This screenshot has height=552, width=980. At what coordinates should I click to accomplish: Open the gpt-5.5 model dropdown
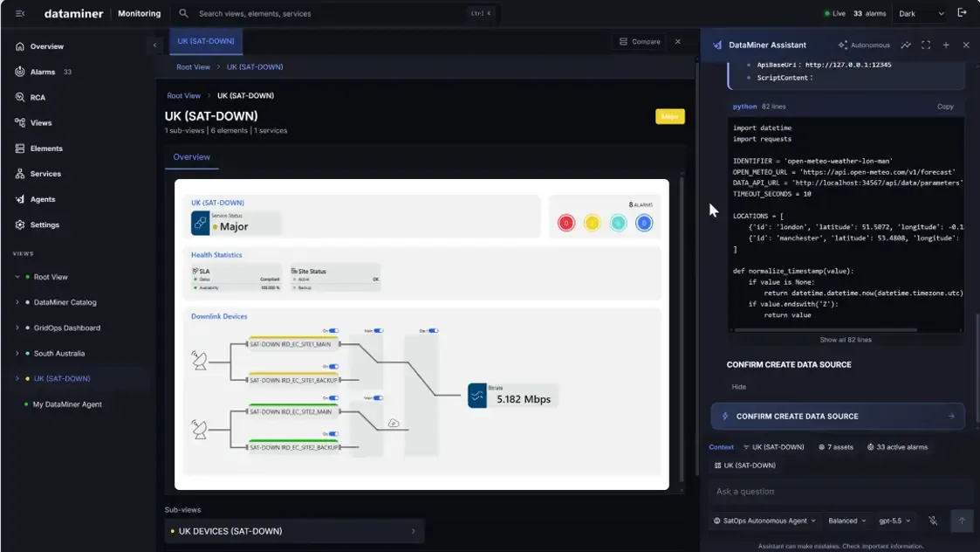pyautogui.click(x=894, y=521)
